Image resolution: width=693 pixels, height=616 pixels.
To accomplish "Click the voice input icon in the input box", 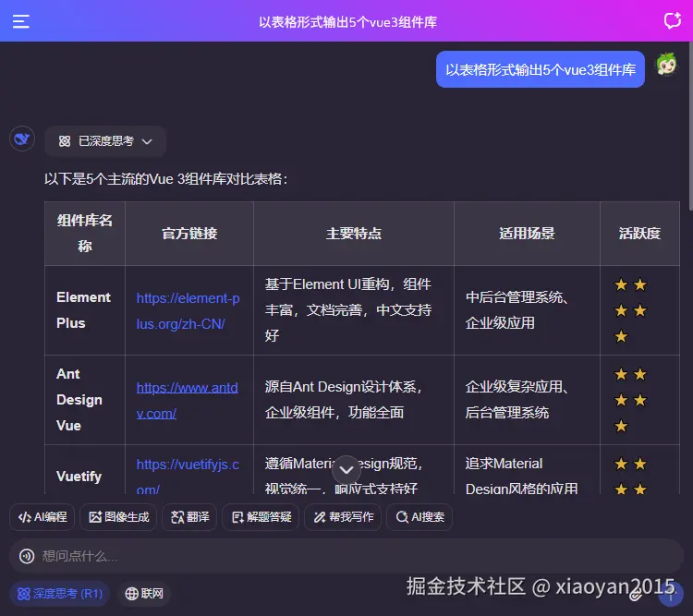I will [x=27, y=556].
